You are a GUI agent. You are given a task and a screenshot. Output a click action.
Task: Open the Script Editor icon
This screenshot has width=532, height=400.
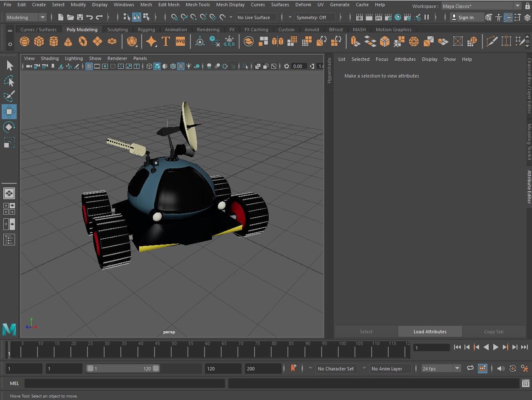(525, 383)
